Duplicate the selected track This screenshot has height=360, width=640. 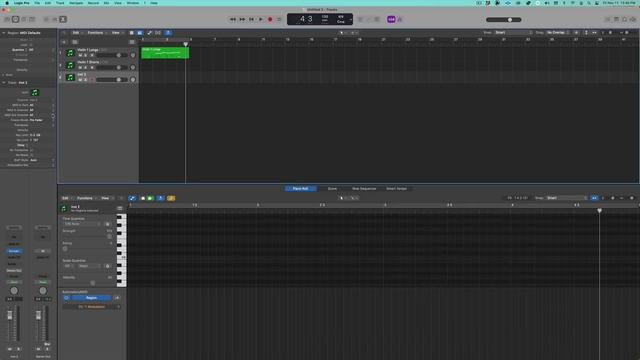click(75, 42)
